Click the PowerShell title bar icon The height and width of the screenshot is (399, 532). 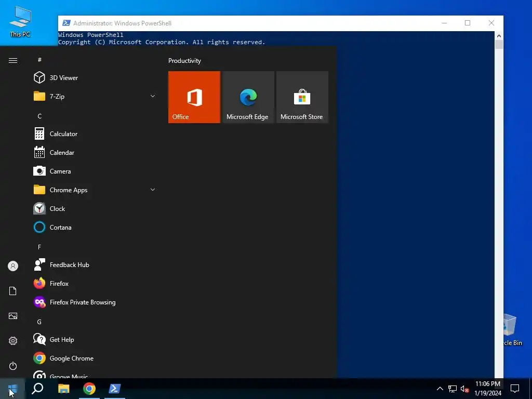click(x=66, y=23)
